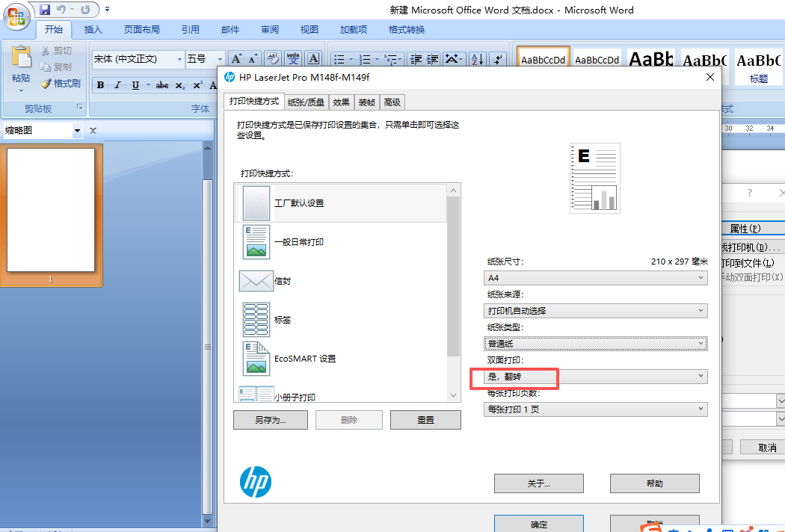Expand the clipboard (剪贴板) dialog launcher
The width and height of the screenshot is (785, 532).
[79, 107]
